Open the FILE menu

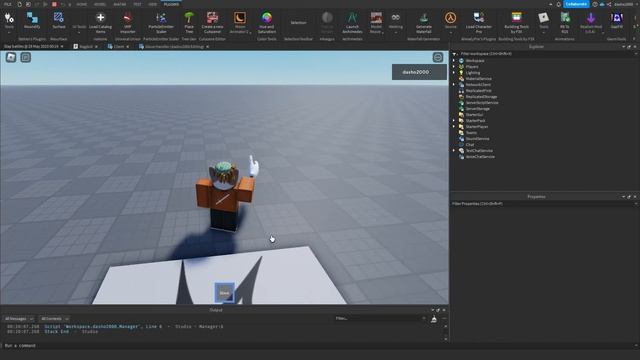tap(8, 4)
